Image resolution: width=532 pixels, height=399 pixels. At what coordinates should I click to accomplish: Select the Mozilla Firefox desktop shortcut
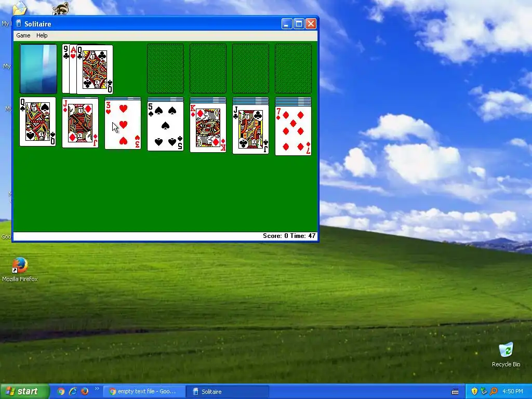click(20, 270)
